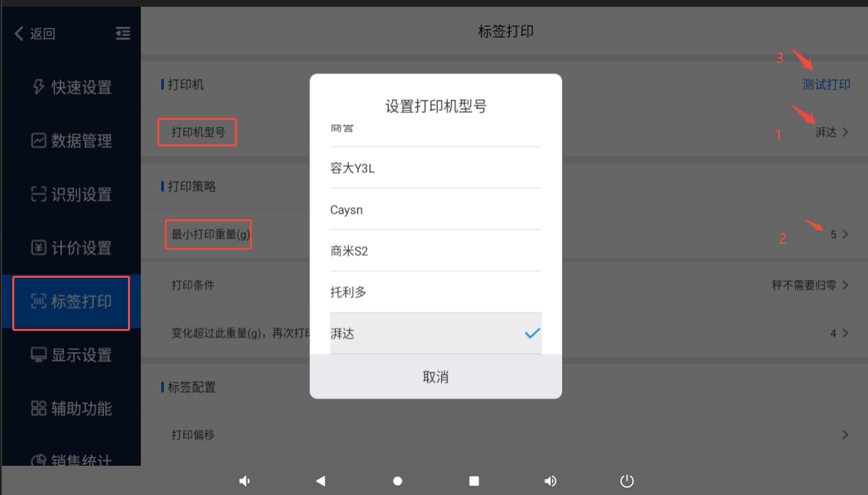Click the 测试打印 link
This screenshot has width=868, height=495.
tap(826, 85)
